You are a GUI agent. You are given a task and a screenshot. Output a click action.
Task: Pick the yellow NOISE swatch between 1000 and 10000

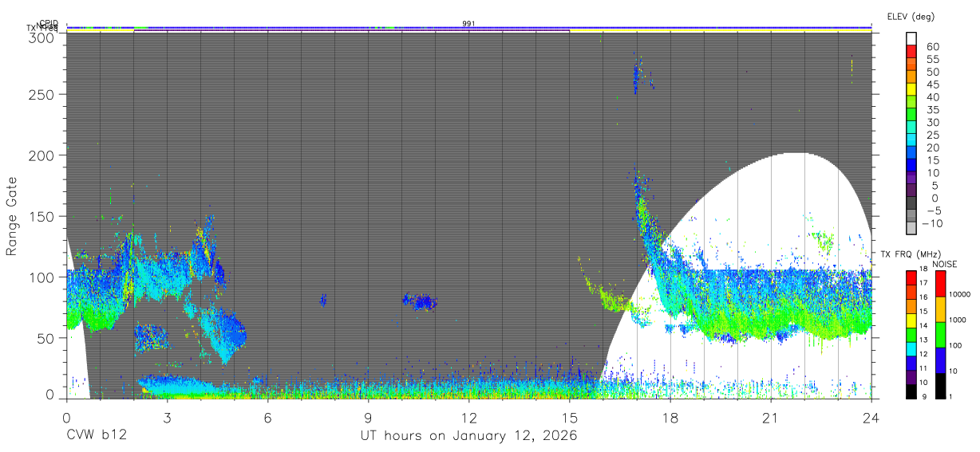[x=942, y=308]
